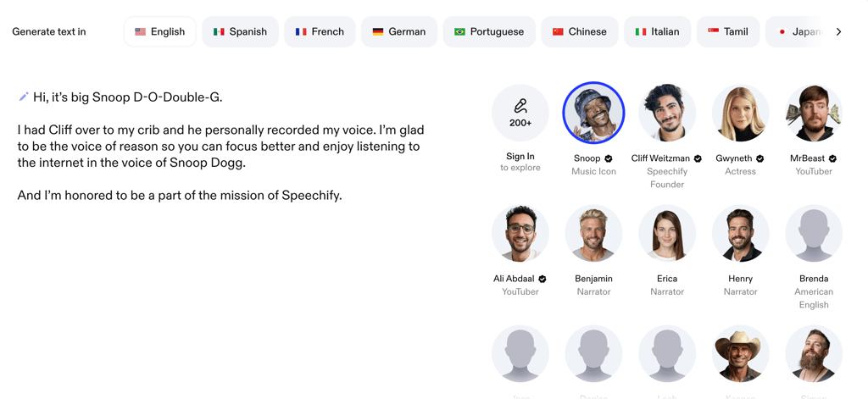Choose Cliff Weitzman voice avatar
The width and height of the screenshot is (868, 399).
click(667, 113)
